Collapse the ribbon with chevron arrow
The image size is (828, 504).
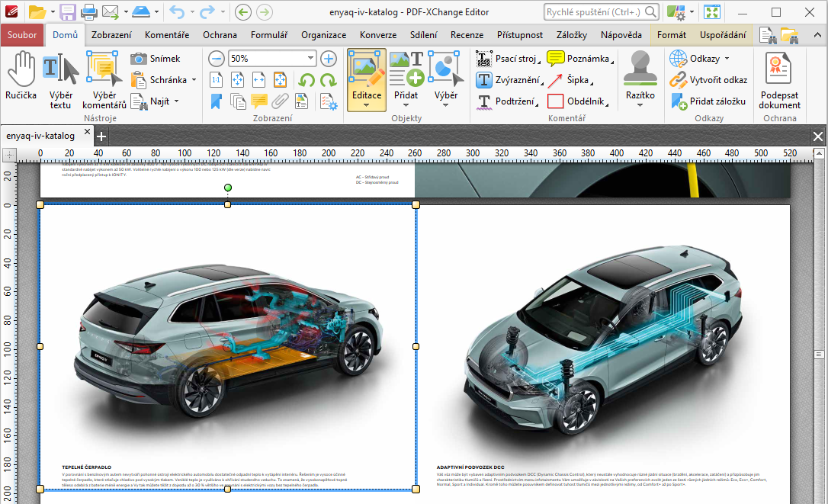pyautogui.click(x=817, y=35)
